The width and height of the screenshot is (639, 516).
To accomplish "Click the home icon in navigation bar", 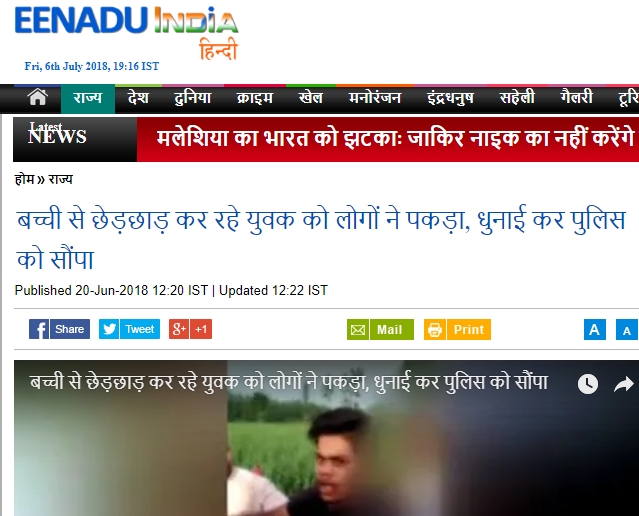I will pos(37,98).
